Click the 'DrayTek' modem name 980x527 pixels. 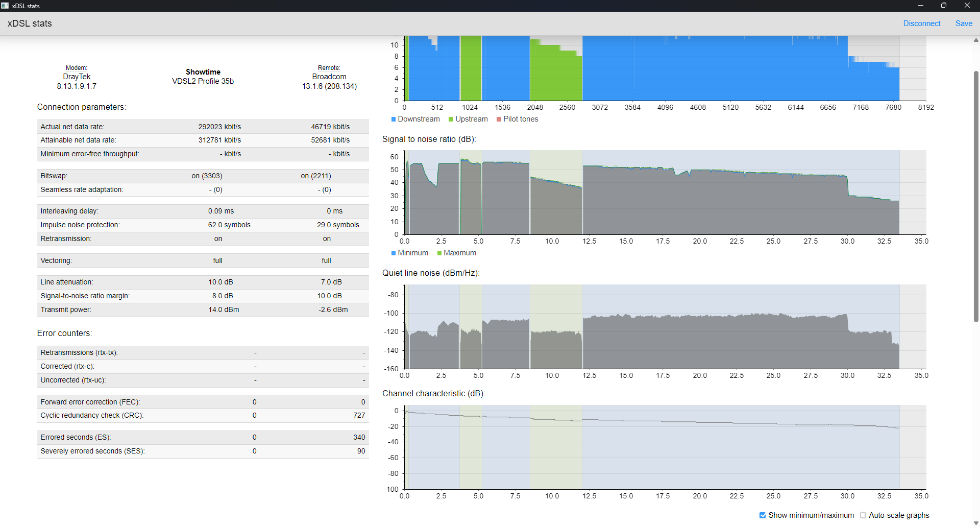click(x=77, y=77)
